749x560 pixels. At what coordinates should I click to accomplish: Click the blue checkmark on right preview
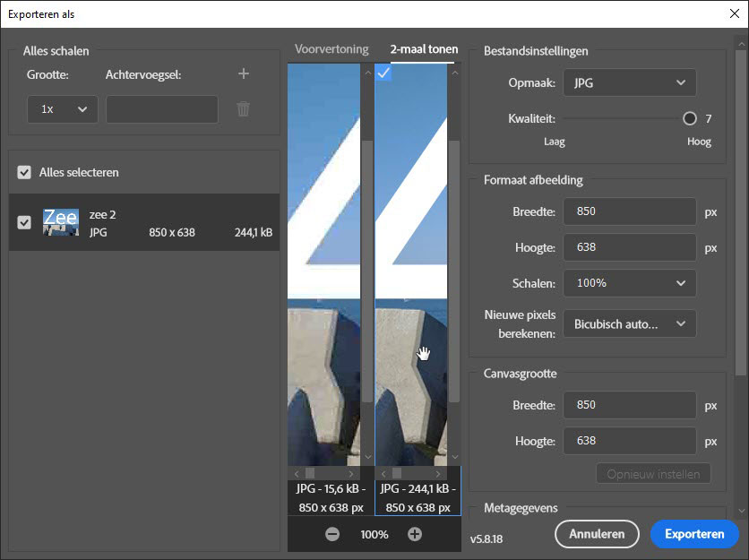[x=383, y=73]
